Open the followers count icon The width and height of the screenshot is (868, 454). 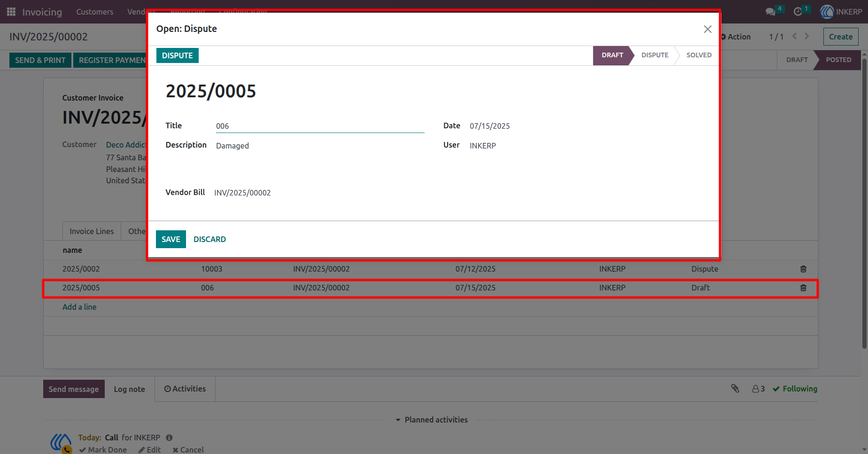click(758, 389)
